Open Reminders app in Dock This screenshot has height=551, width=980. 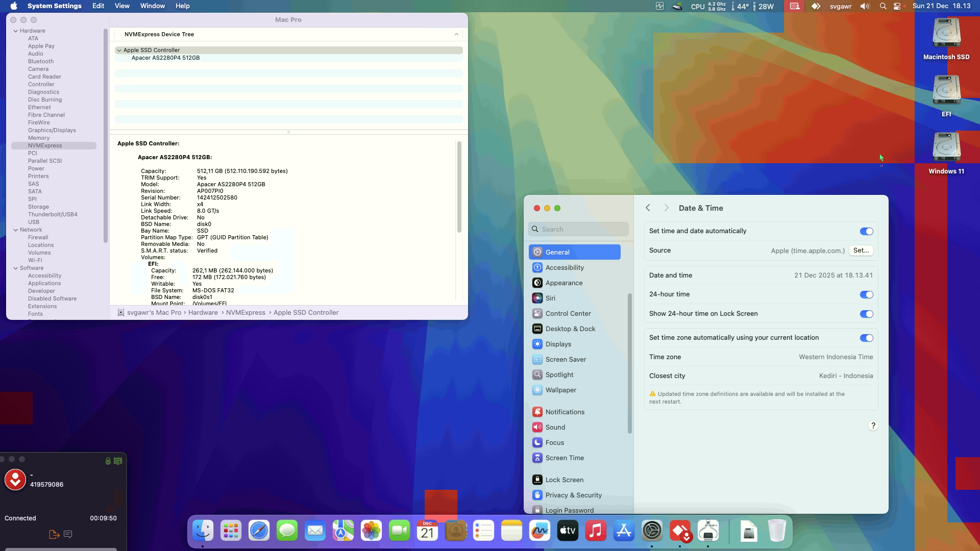coord(483,531)
